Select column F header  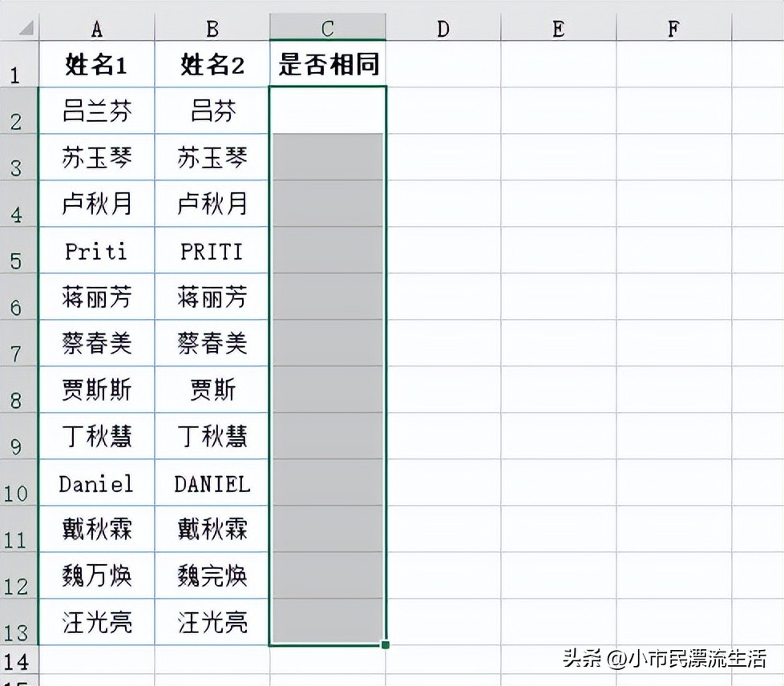[x=674, y=27]
